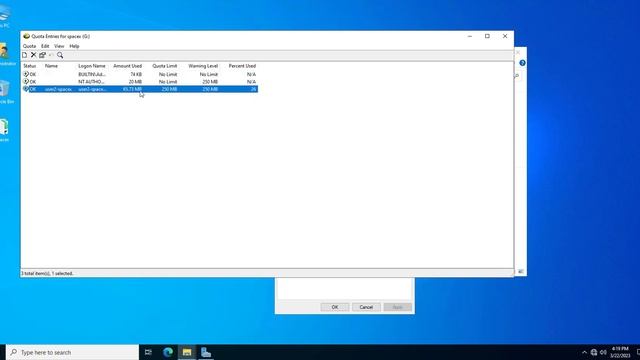Sort by the Percent Used column header
640x360 pixels.
(242, 66)
